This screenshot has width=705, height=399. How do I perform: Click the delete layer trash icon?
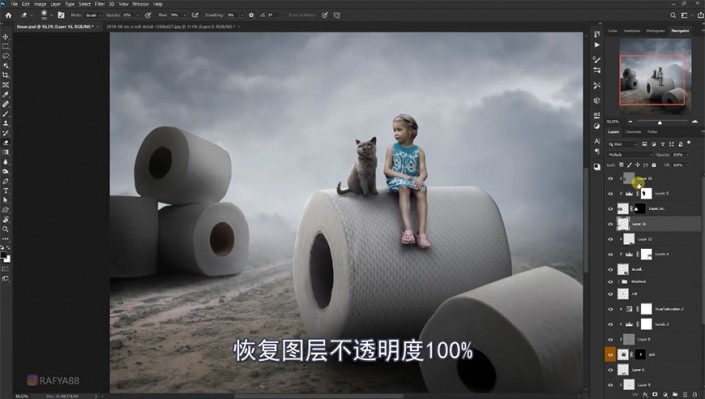(x=696, y=395)
